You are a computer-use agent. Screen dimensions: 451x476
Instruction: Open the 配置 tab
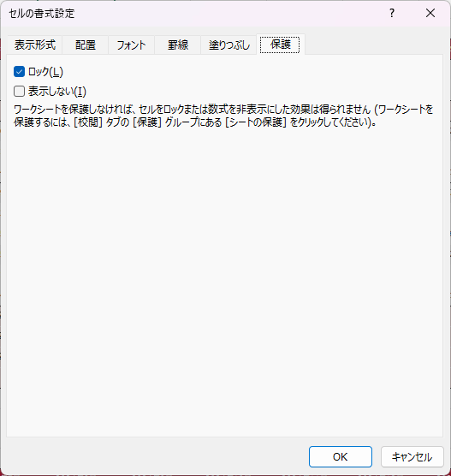pyautogui.click(x=86, y=45)
